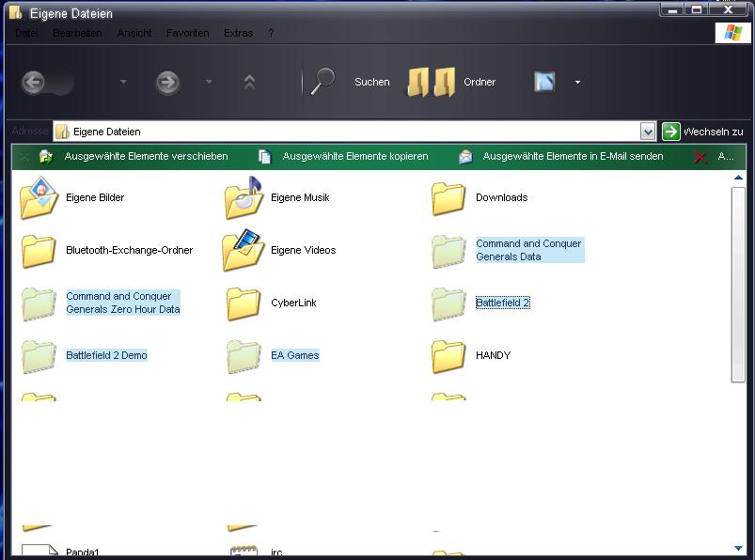Click the green Wechseln zu arrow
Image resolution: width=755 pixels, height=560 pixels.
(x=670, y=132)
